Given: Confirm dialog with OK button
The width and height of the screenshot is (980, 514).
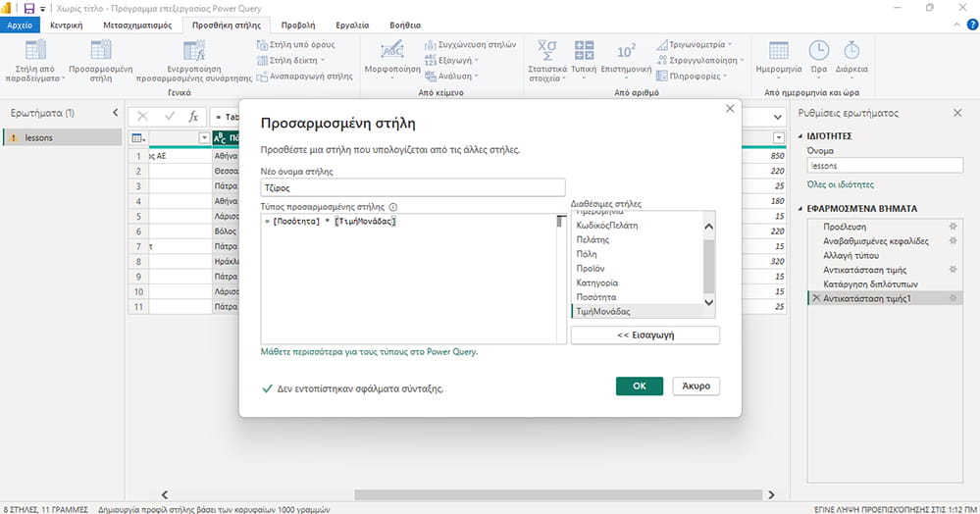Looking at the screenshot, I should (x=640, y=385).
